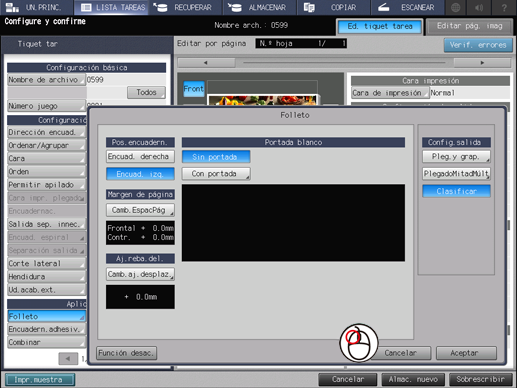The image size is (517, 388).
Task: Open Nombre de archivo setting
Action: 46,80
